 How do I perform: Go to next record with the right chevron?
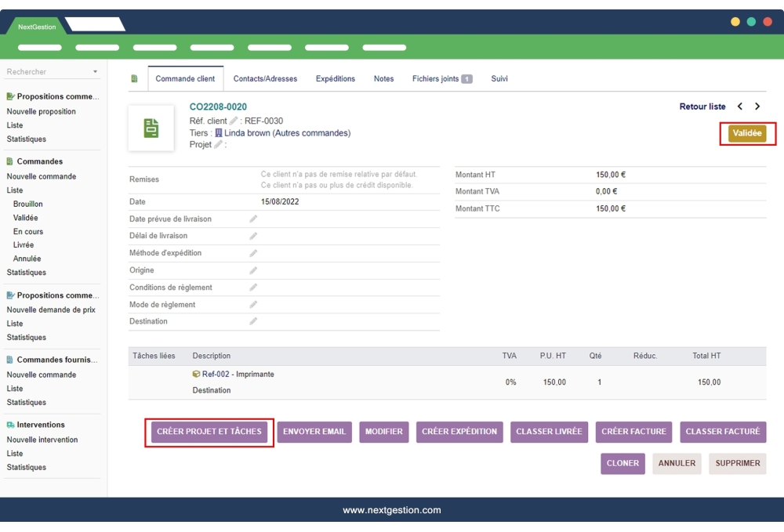(x=758, y=106)
